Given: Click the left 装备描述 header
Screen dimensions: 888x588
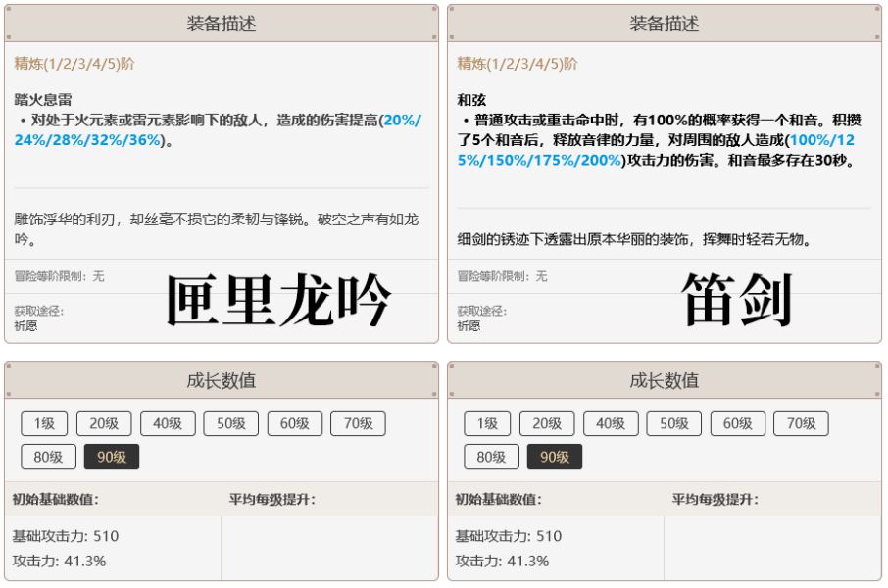Looking at the screenshot, I should click(x=222, y=24).
